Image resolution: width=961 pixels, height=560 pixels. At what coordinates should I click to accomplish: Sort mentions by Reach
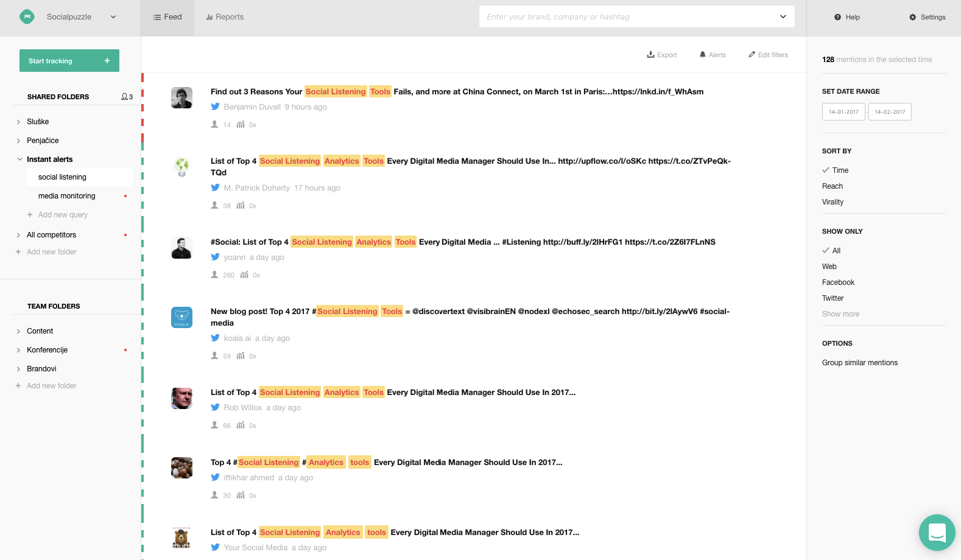(x=832, y=186)
